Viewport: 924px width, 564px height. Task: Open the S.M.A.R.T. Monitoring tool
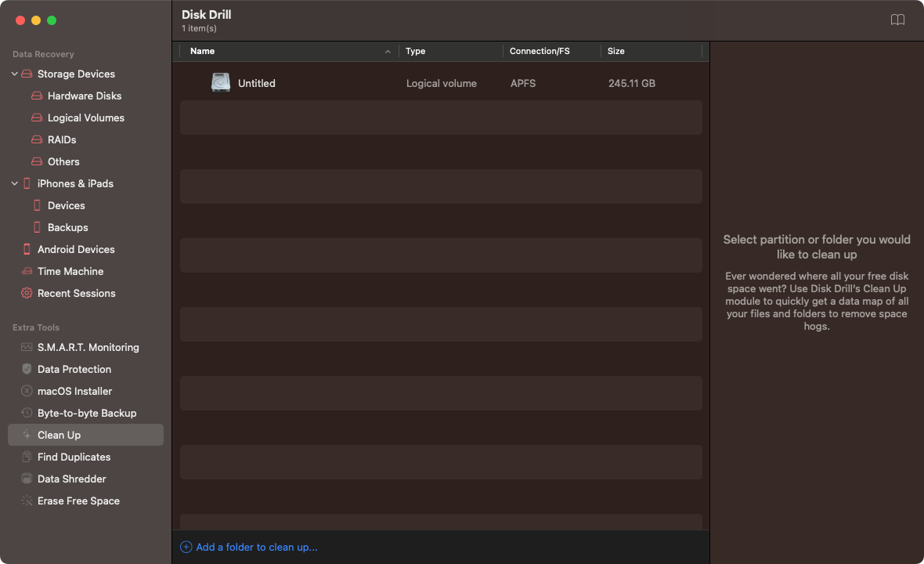88,347
